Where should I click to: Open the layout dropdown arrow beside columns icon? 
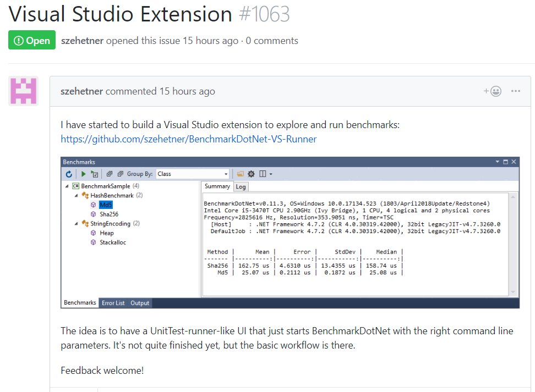click(x=271, y=174)
